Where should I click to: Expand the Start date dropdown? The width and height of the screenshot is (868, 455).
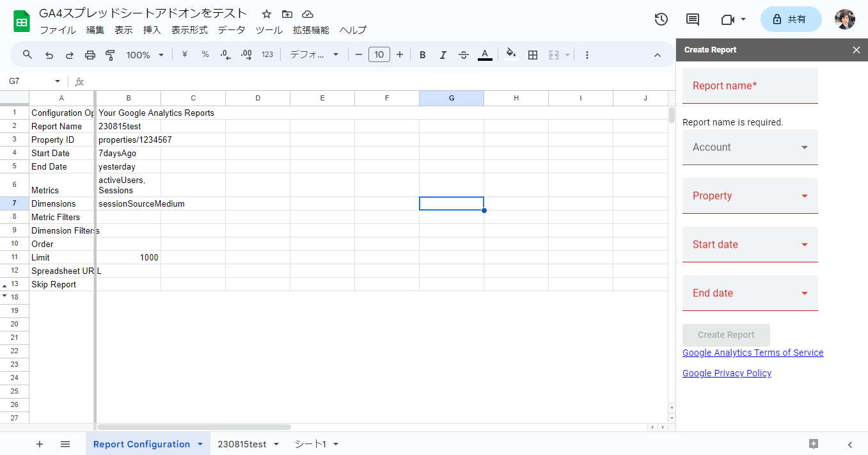tap(750, 244)
